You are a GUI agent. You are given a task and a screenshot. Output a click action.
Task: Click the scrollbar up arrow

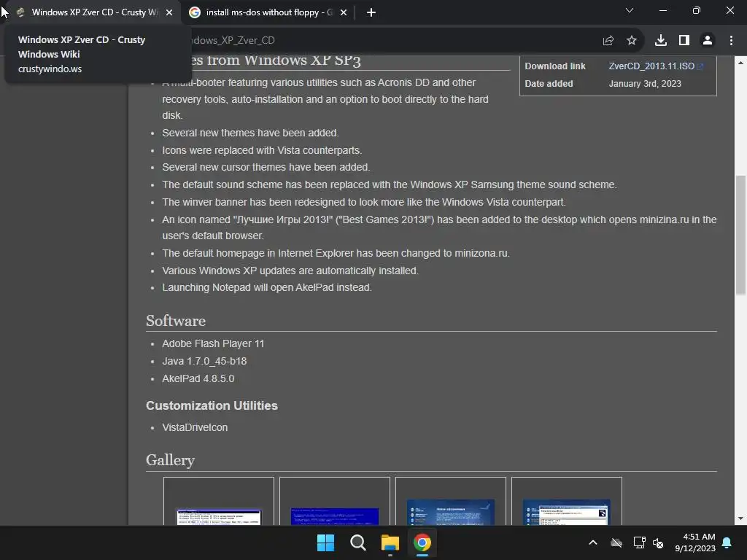tap(740, 63)
